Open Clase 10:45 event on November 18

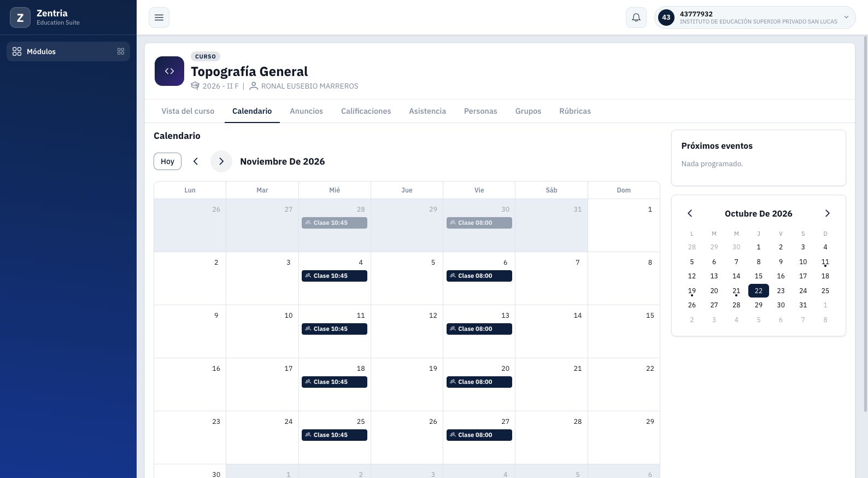[x=335, y=382]
